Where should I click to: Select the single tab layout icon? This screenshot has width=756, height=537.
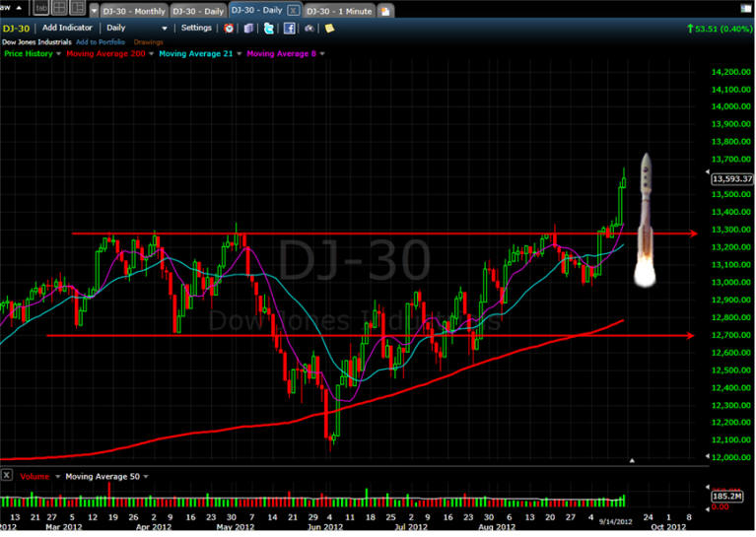coord(41,8)
